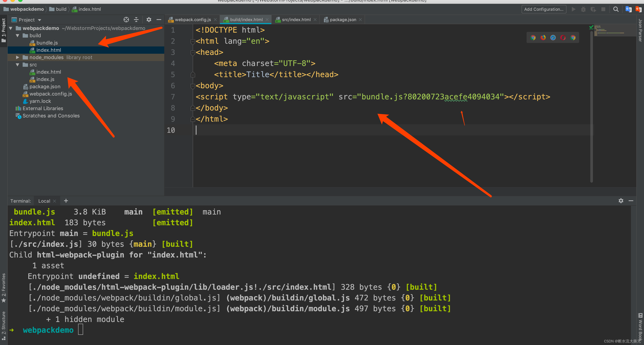Click the Debug bug icon
This screenshot has height=345, width=644.
tap(583, 9)
